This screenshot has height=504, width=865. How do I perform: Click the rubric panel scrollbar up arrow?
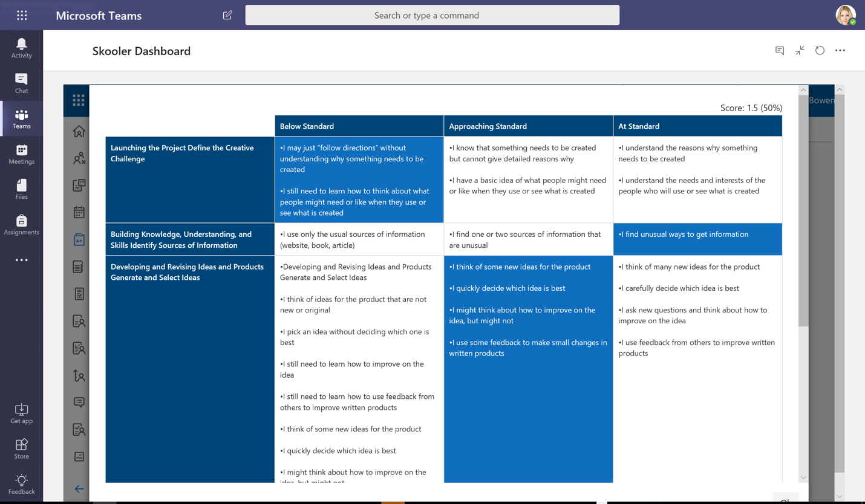pos(803,90)
